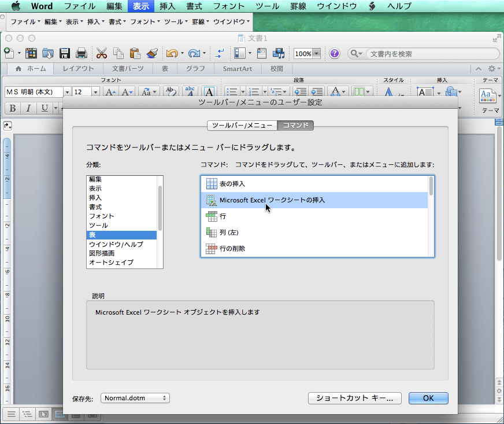Click the draft view button at bottom left

click(11, 414)
